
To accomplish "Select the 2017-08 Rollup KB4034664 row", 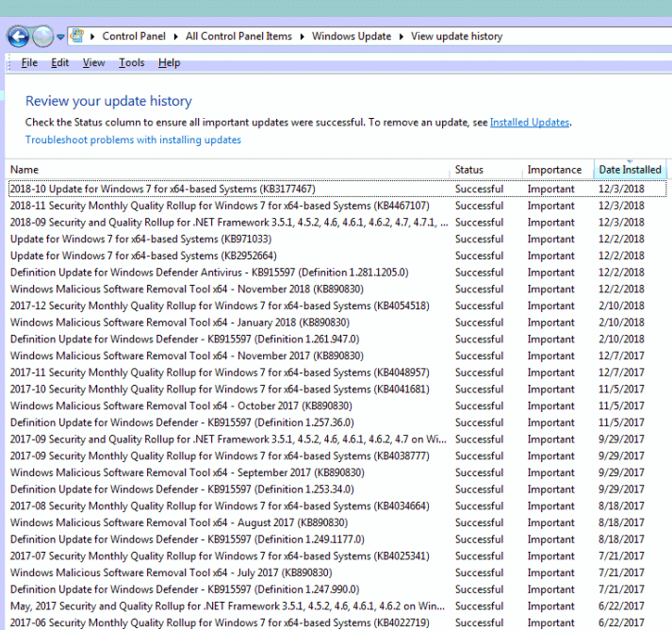I will tap(336, 506).
